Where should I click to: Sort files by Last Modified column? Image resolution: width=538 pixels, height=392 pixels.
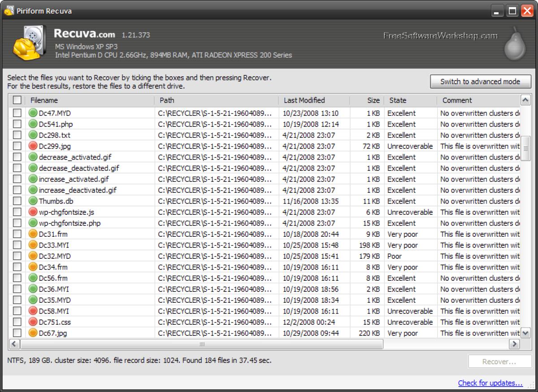click(304, 100)
